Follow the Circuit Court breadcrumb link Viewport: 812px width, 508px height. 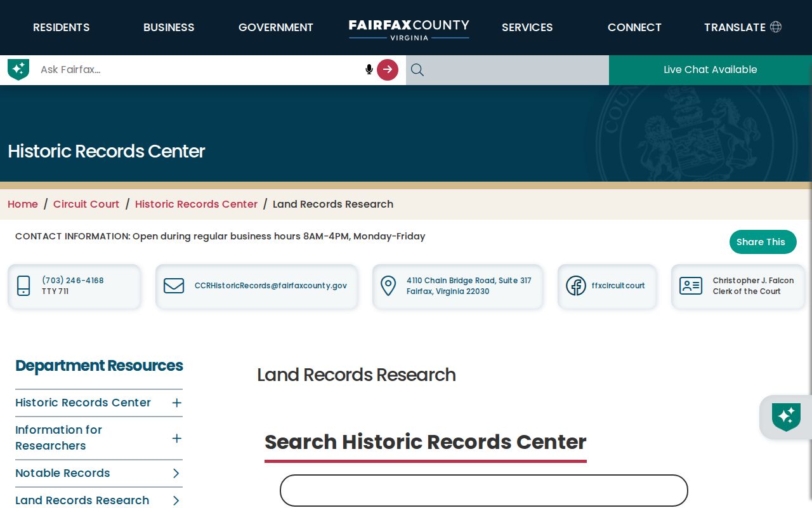pyautogui.click(x=86, y=204)
